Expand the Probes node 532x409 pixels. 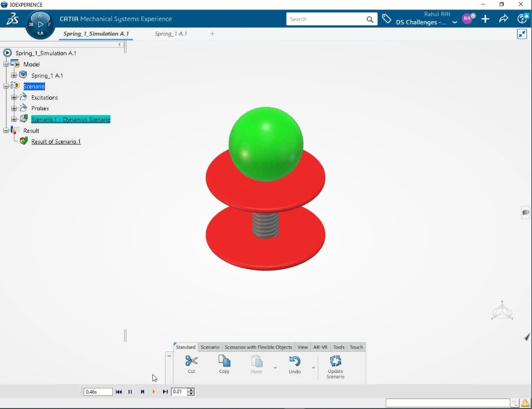point(13,108)
